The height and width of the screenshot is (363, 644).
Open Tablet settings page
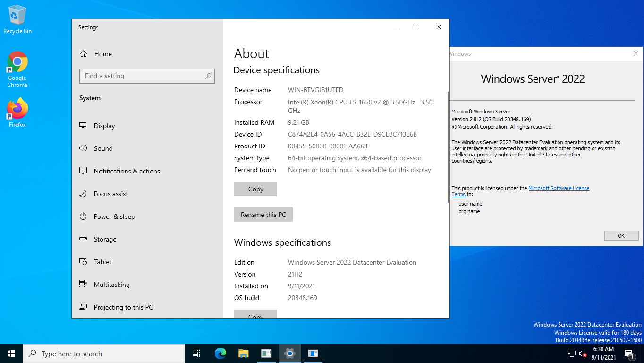[102, 262]
